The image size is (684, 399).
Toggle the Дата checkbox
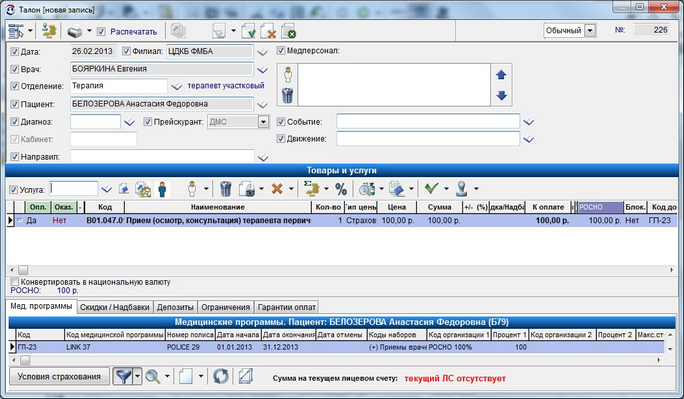coord(15,52)
